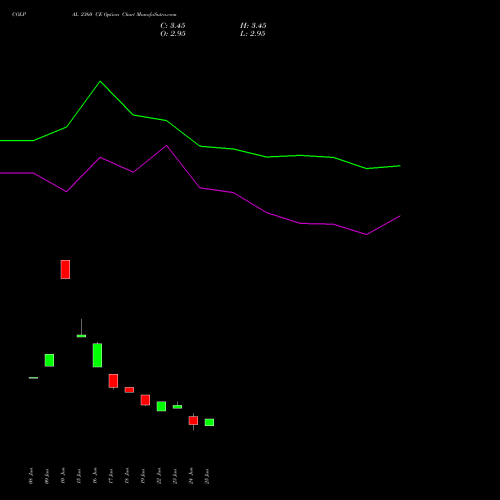This screenshot has height=500, width=500.
Task: Click the 19 Jun date axis label
Action: click(x=143, y=476)
